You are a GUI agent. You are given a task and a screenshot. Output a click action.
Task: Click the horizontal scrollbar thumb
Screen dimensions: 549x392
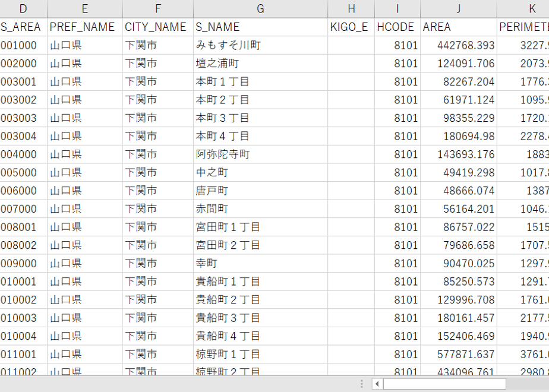tap(444, 384)
